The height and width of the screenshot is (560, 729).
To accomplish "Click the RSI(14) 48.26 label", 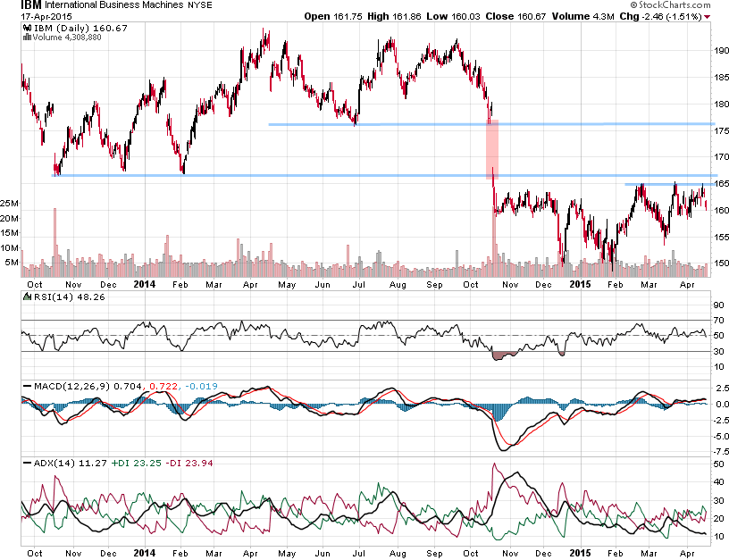I will coord(70,297).
